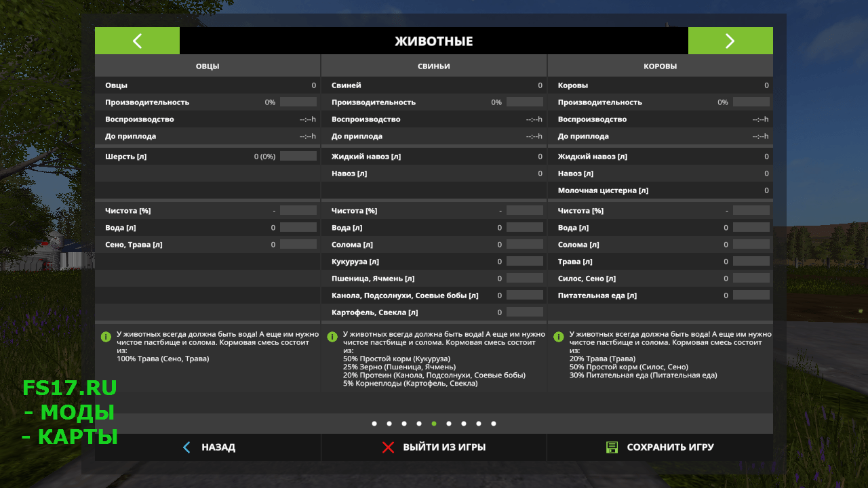Screen dimensions: 868x488
Task: Select the second page dot
Action: pos(389,424)
